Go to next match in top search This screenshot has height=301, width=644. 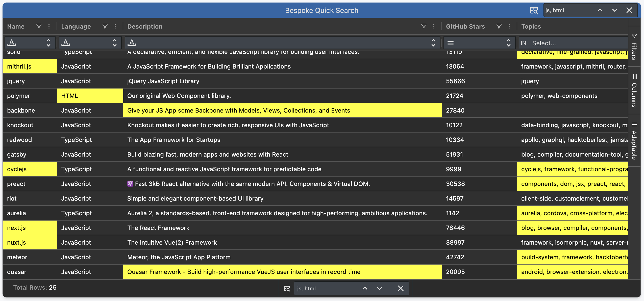(x=615, y=10)
